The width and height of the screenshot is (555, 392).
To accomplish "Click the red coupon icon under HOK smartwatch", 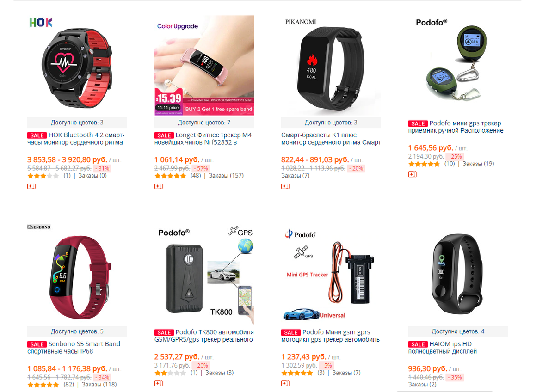I will pyautogui.click(x=31, y=186).
